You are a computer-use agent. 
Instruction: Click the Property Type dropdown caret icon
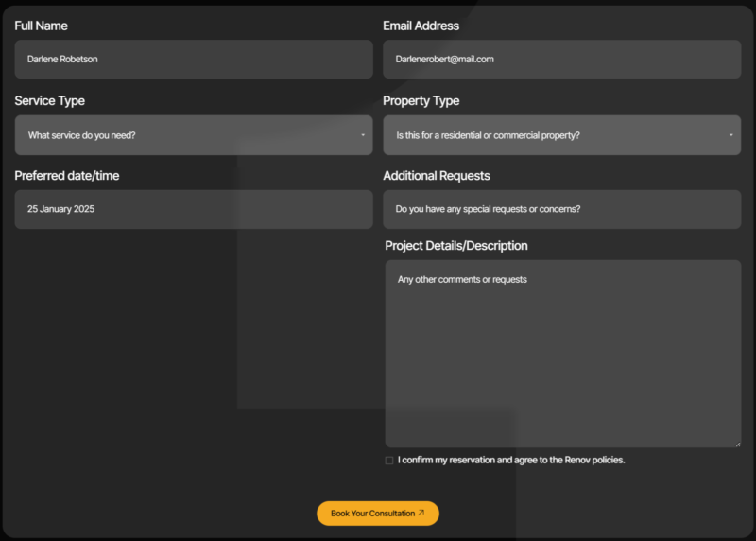coord(730,135)
